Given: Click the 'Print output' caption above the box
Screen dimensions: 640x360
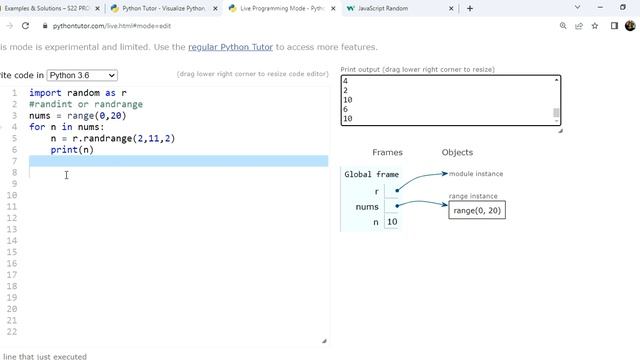Looking at the screenshot, I should coord(418,69).
